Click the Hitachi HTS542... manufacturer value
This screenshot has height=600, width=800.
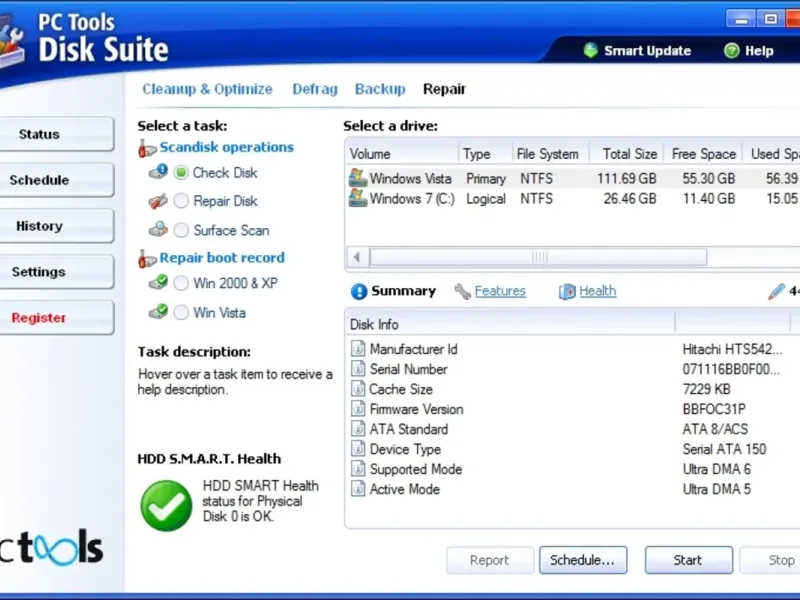(x=732, y=349)
